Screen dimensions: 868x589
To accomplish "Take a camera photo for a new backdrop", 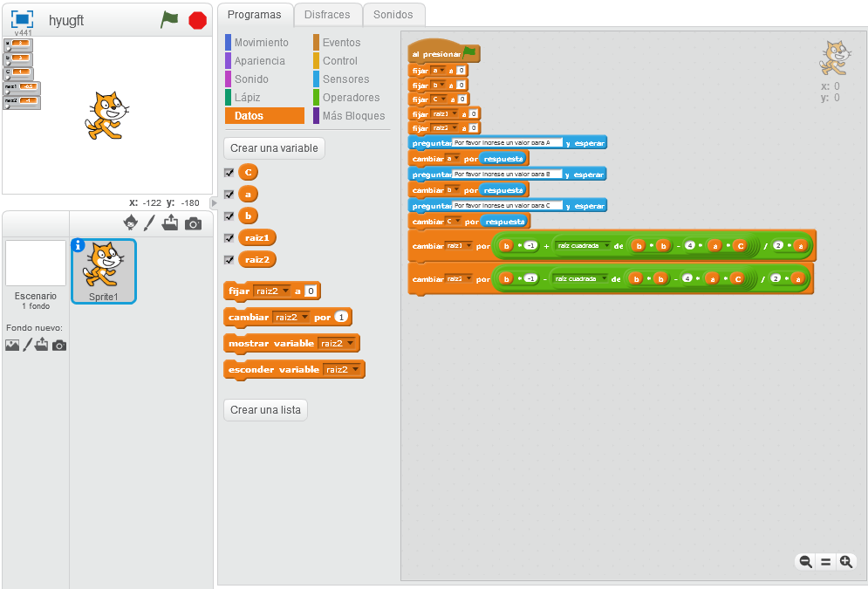I will pyautogui.click(x=58, y=346).
